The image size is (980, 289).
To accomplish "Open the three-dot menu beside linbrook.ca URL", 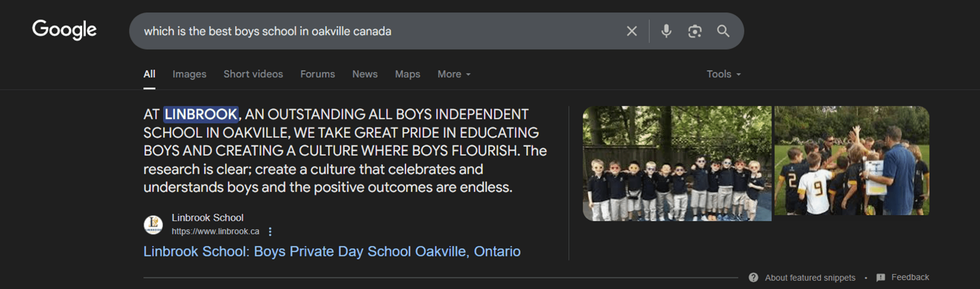I will pyautogui.click(x=270, y=232).
